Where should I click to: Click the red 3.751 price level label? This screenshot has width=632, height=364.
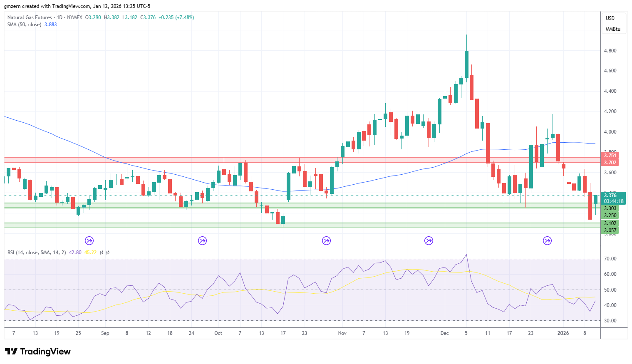point(610,156)
